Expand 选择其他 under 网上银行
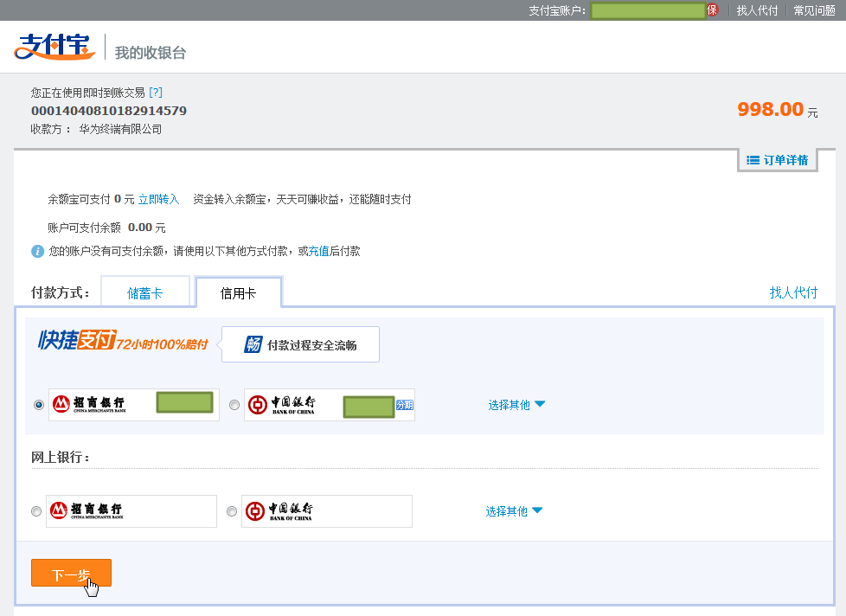The height and width of the screenshot is (616, 846). click(x=514, y=510)
